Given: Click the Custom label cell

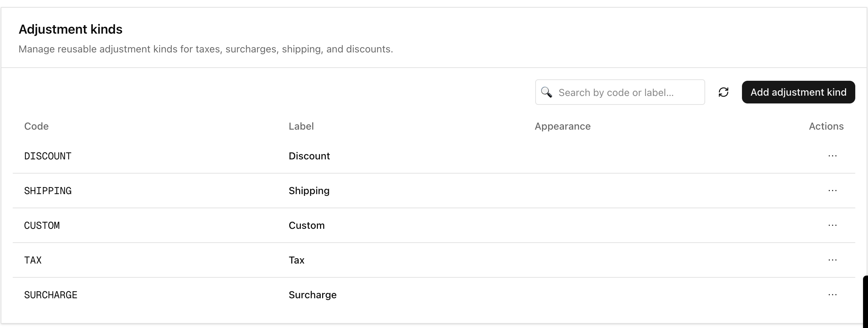Looking at the screenshot, I should [306, 225].
